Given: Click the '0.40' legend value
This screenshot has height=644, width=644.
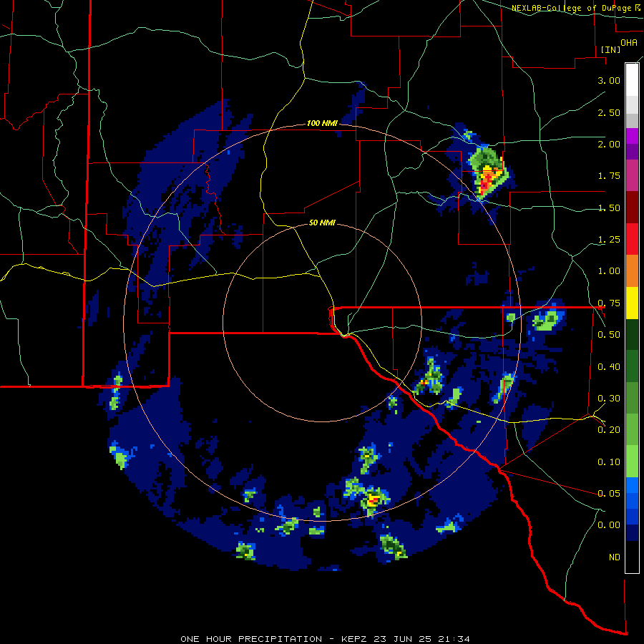Looking at the screenshot, I should [x=609, y=367].
